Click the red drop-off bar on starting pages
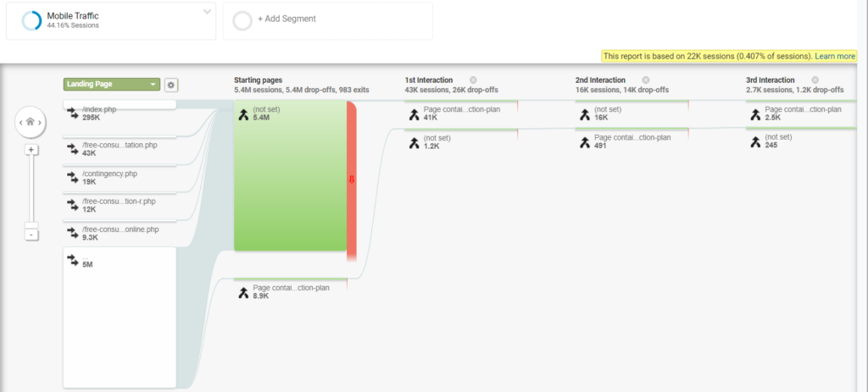The height and width of the screenshot is (392, 868). tap(352, 179)
